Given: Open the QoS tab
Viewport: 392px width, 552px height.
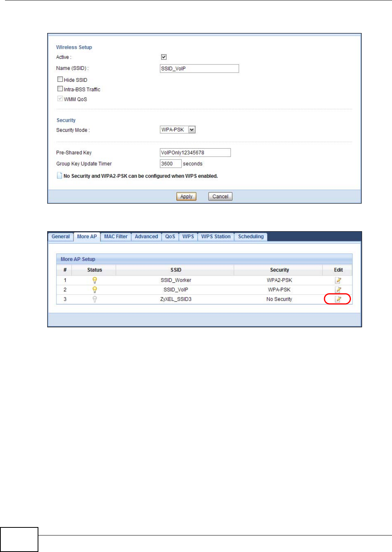Looking at the screenshot, I should pos(170,237).
